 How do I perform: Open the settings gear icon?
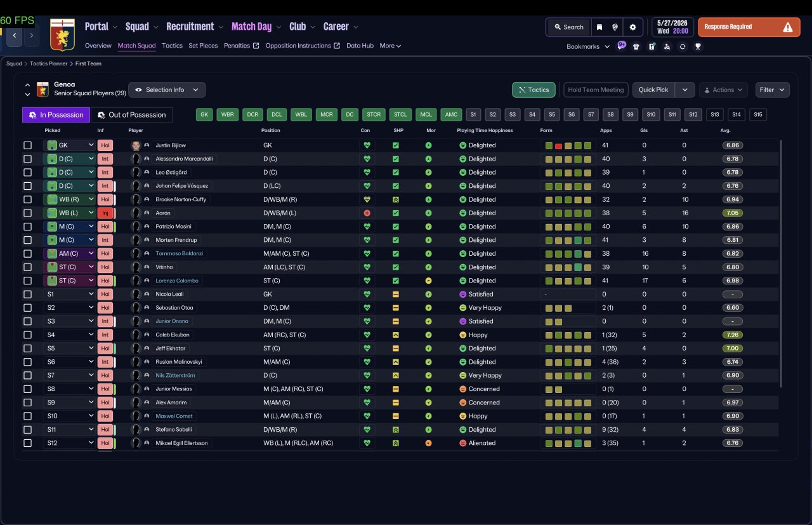(632, 27)
